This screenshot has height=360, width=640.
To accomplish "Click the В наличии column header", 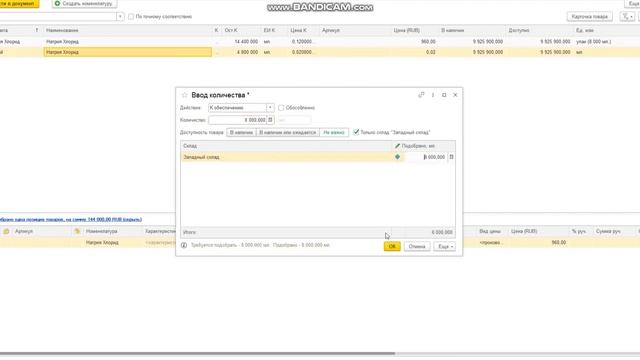I will click(x=472, y=31).
